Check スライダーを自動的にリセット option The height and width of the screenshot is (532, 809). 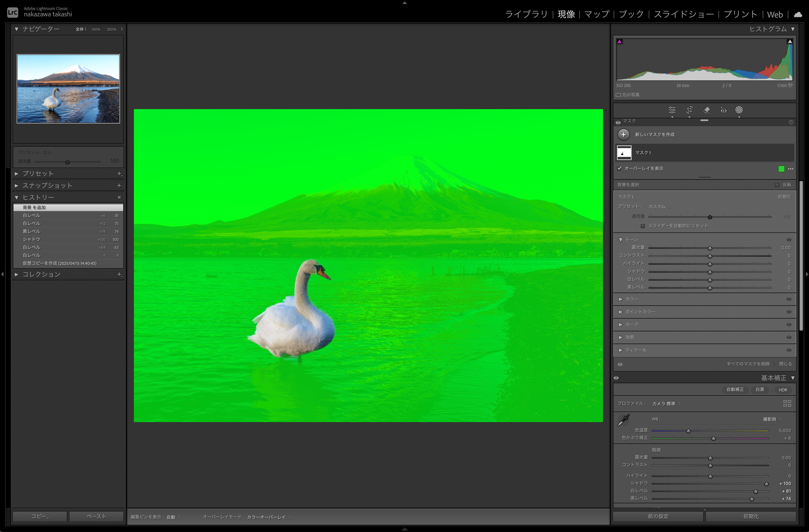pos(642,226)
